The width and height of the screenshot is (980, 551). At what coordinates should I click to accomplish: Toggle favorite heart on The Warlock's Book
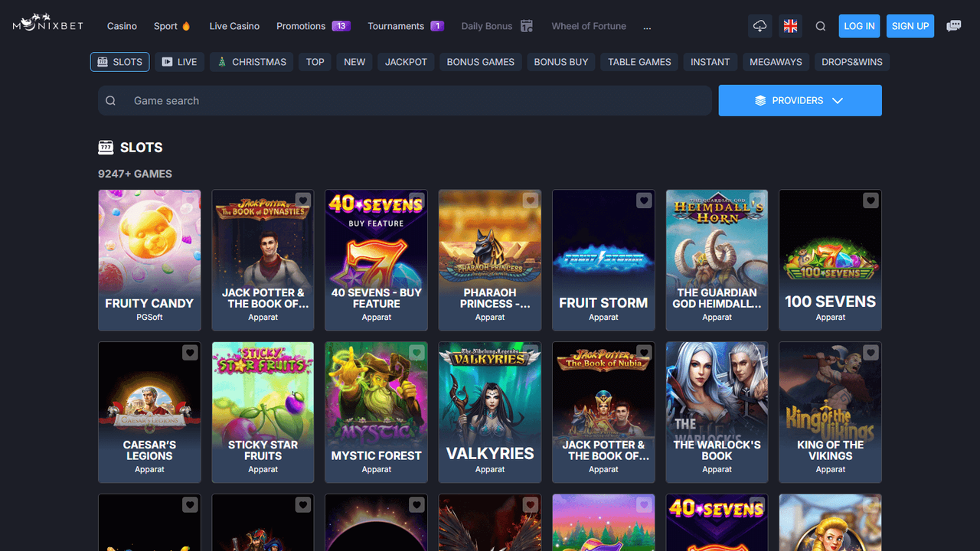point(757,353)
